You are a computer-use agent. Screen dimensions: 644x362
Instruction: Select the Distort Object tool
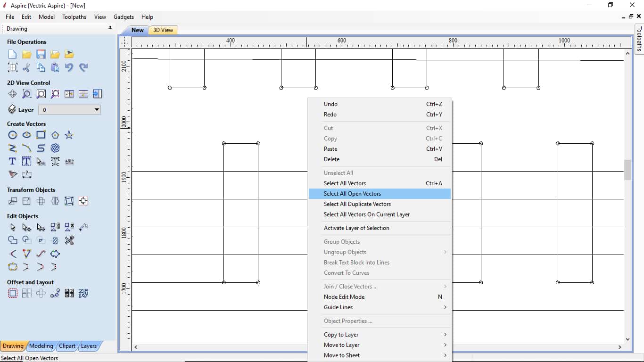coord(69,201)
